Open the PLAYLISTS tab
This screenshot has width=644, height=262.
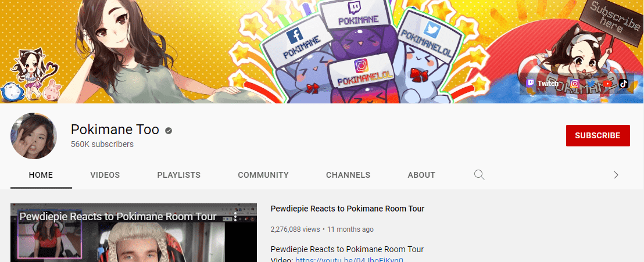(178, 175)
